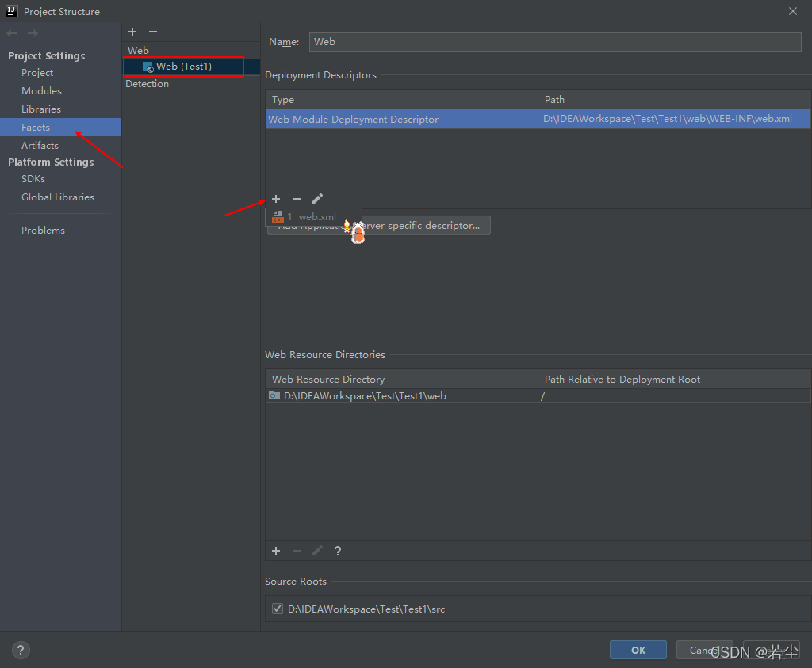This screenshot has height=668, width=812.
Task: Click the Type column header
Action: pyautogui.click(x=402, y=99)
